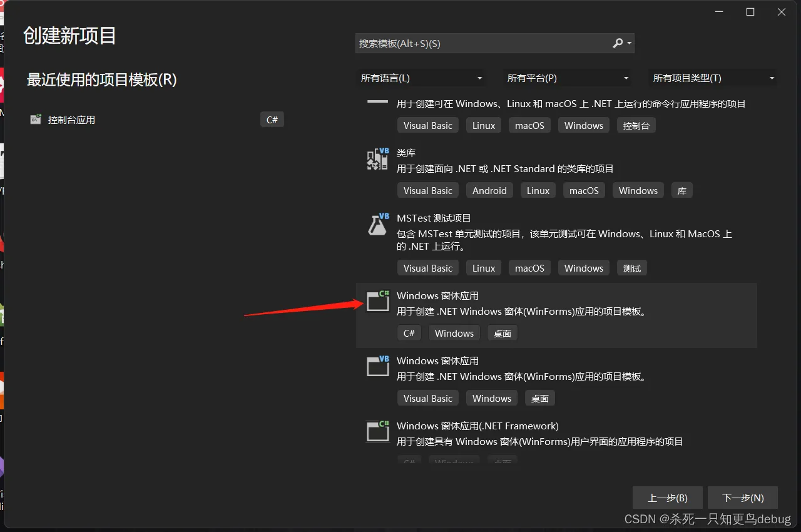Screen dimensions: 801x532
Task: Open the 所有平台(P) platform filter dropdown
Action: [568, 78]
